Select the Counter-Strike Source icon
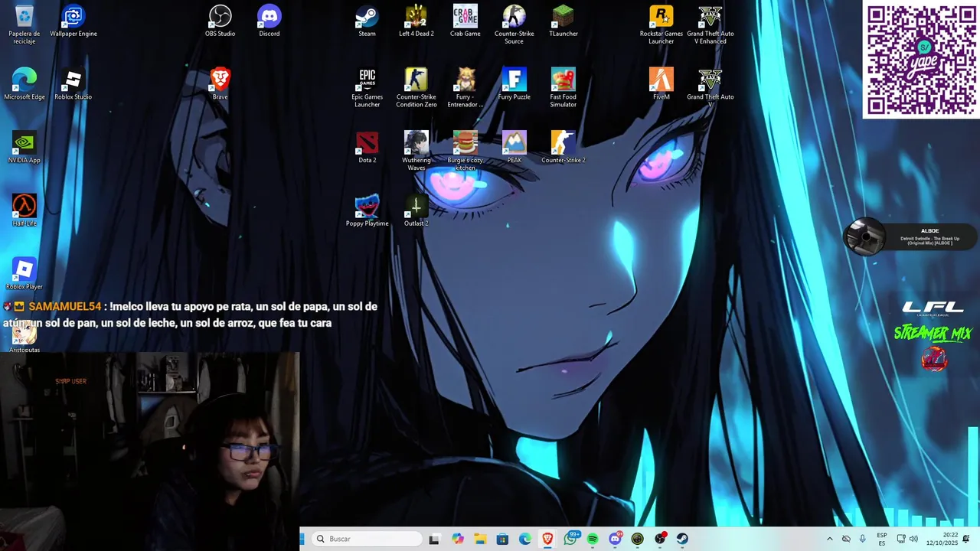The image size is (980, 551). click(514, 24)
